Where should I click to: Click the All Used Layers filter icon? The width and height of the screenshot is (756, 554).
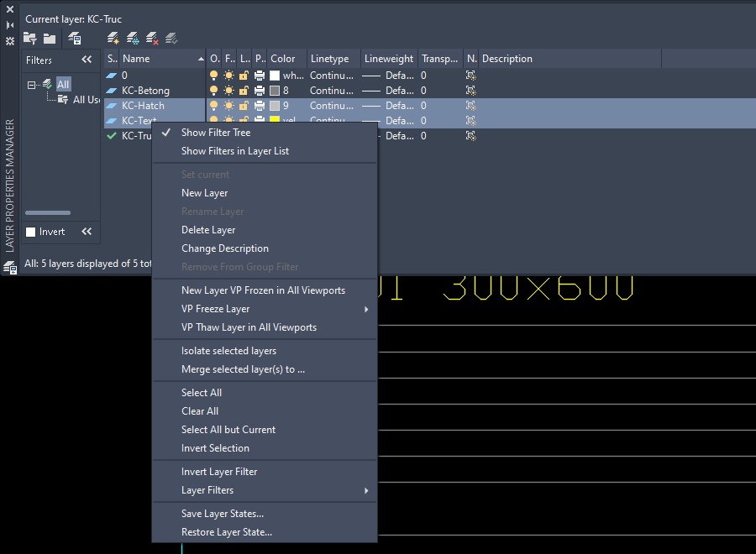pos(63,100)
